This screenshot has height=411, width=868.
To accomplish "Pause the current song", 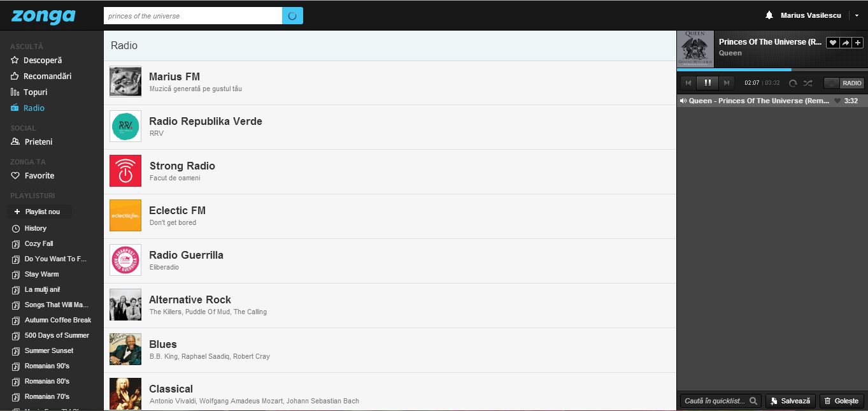I will pos(708,83).
